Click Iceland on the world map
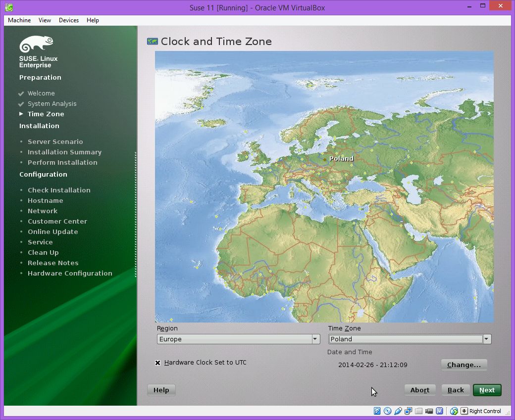 pyautogui.click(x=211, y=123)
